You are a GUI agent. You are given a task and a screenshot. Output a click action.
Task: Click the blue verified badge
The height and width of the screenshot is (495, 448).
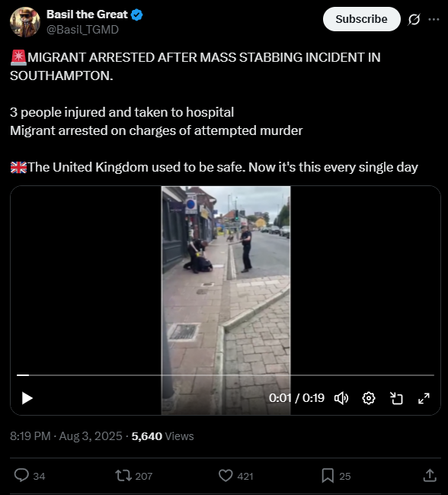136,14
